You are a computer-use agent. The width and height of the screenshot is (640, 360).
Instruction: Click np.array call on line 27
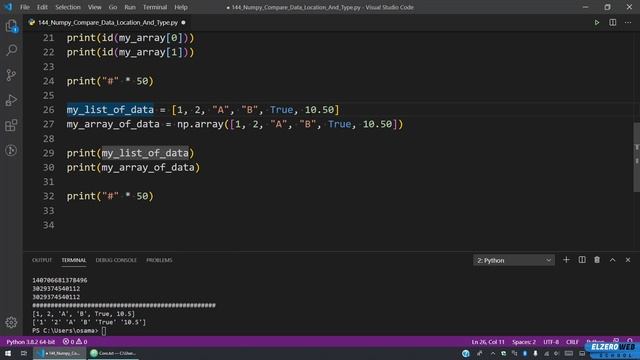(200, 124)
